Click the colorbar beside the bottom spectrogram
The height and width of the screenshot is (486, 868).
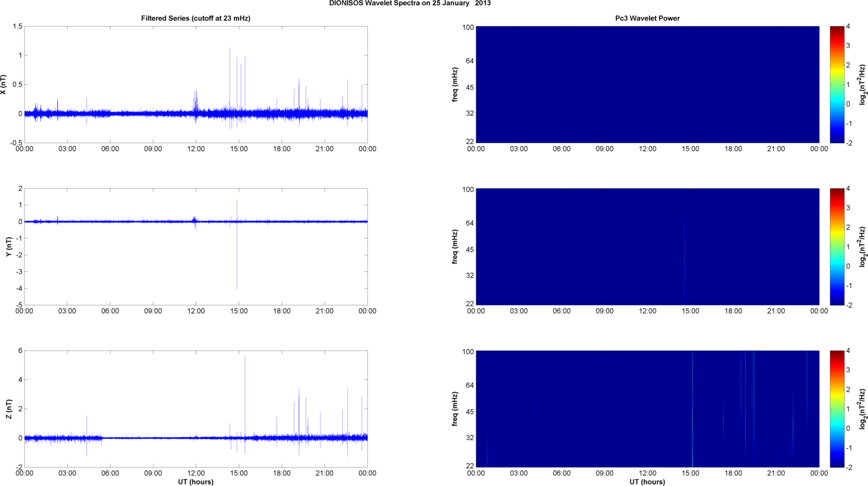(x=837, y=409)
